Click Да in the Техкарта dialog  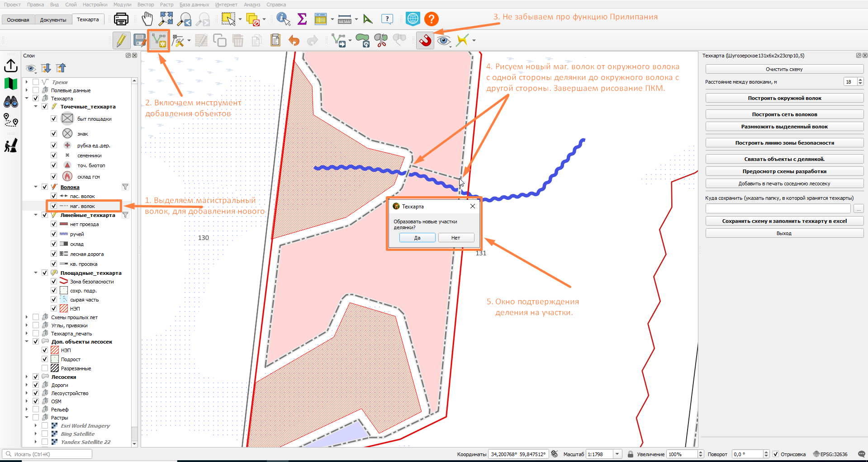point(417,238)
